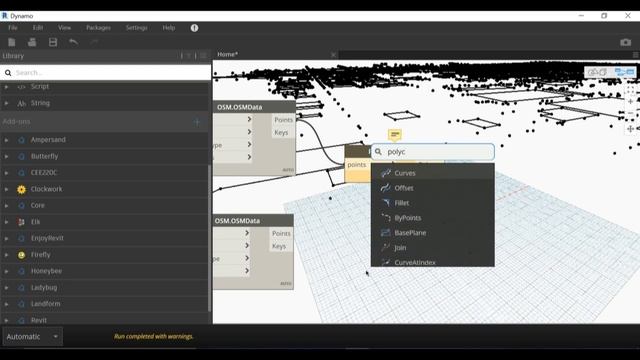Open the Help menu
This screenshot has height=360, width=640.
point(169,28)
